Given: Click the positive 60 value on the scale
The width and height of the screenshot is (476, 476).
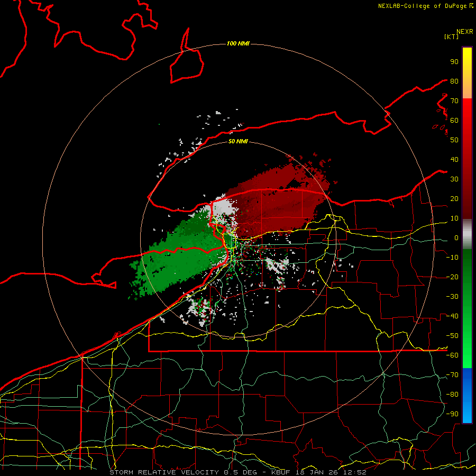Looking at the screenshot, I should (454, 120).
